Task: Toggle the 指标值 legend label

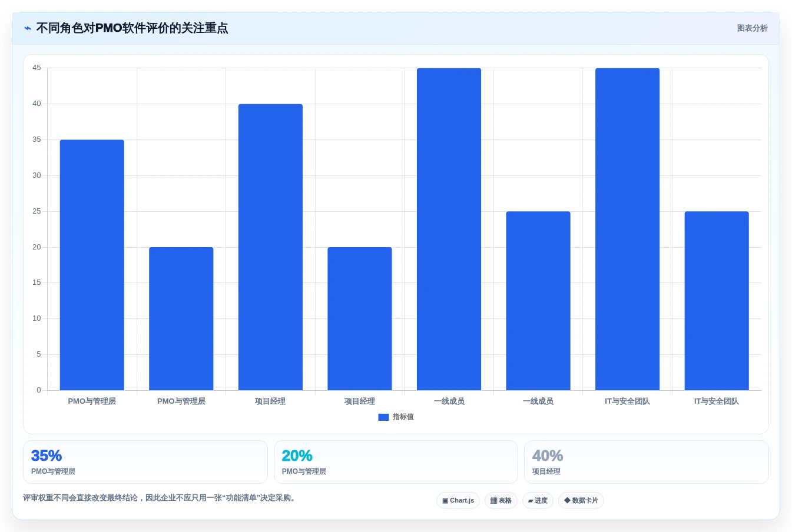Action: coord(403,417)
